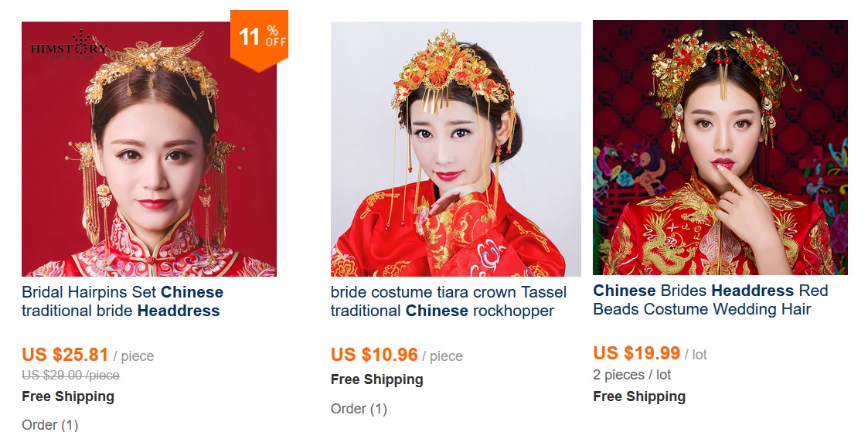Click the US $19.99 price

(x=637, y=352)
